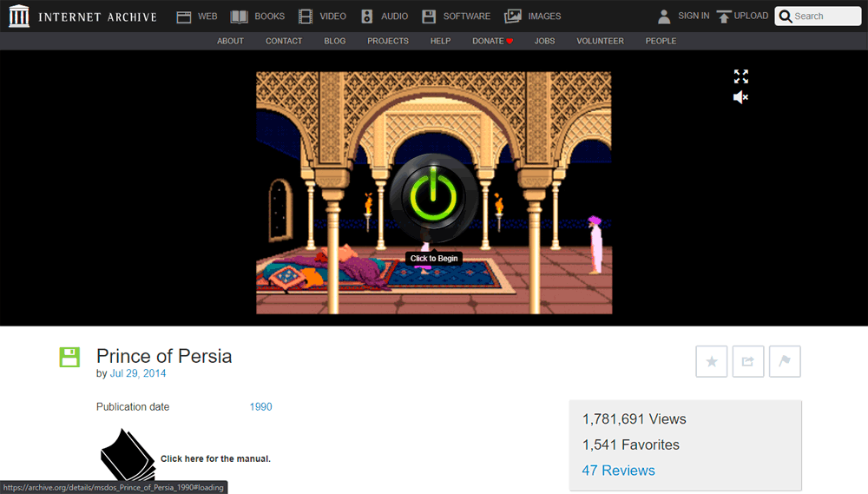Open the Software floppy disk icon
The width and height of the screenshot is (868, 494).
point(429,16)
